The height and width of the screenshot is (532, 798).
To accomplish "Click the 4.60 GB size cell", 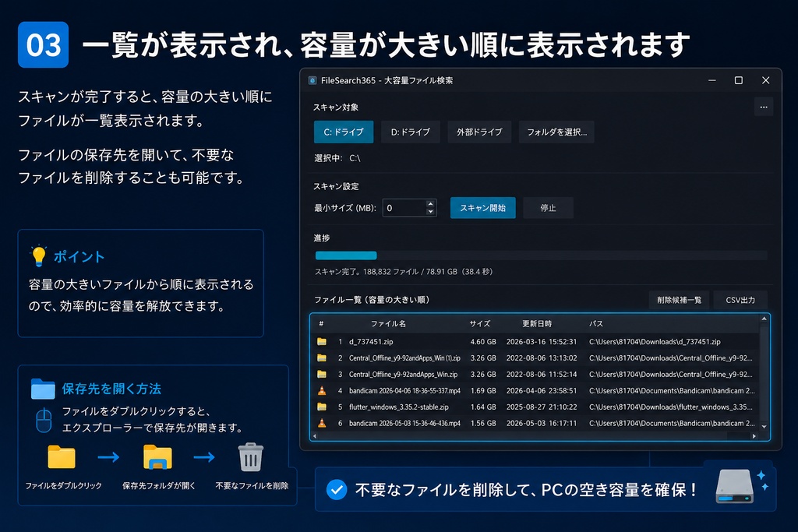I will 483,342.
